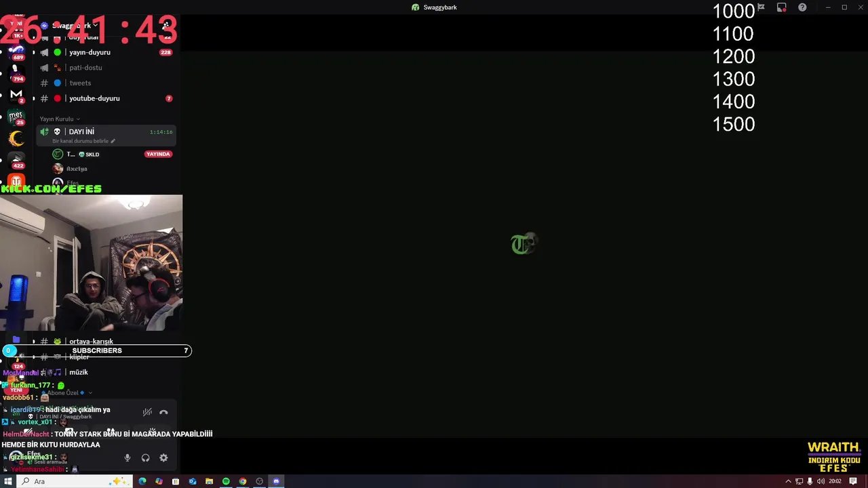Open Outlook from the taskbar
Viewport: 868px width, 488px height.
[x=193, y=481]
